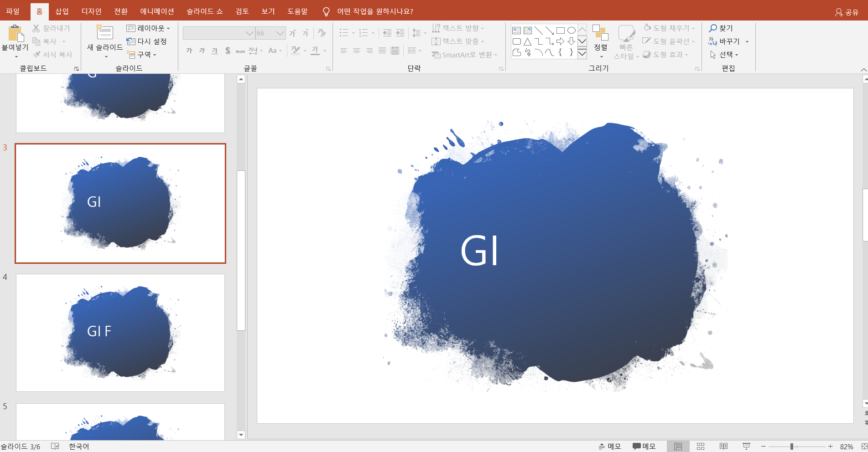The width and height of the screenshot is (868, 452).
Task: Click Collapse the Ribbon arrow
Action: point(863,70)
